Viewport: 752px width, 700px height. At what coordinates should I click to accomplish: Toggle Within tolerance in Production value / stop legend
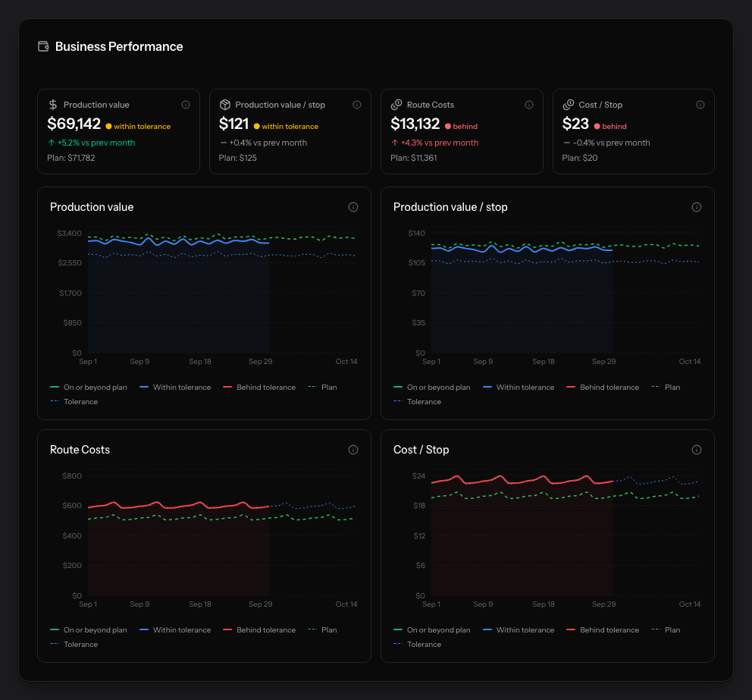[x=519, y=388]
